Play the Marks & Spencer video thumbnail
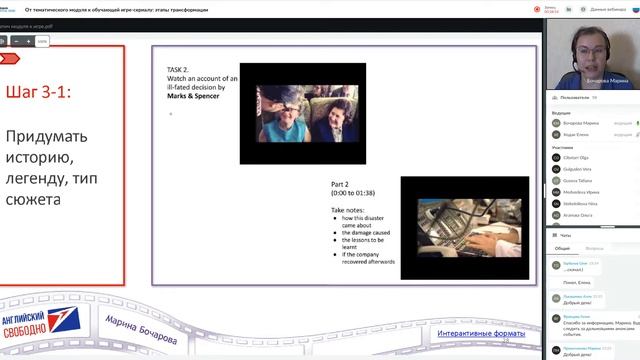 click(303, 113)
